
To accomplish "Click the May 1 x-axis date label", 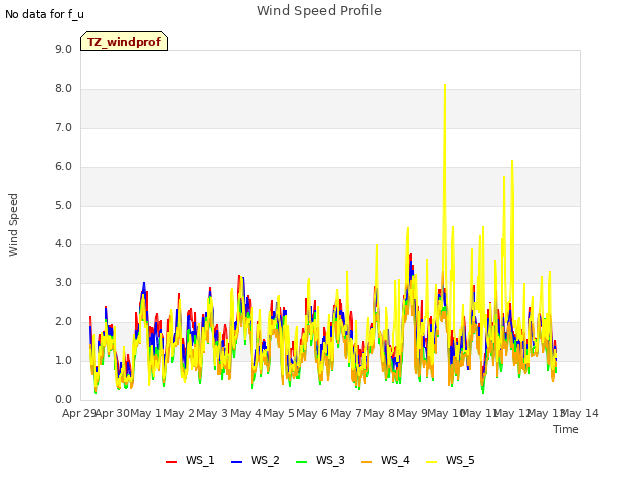I will tap(146, 413).
